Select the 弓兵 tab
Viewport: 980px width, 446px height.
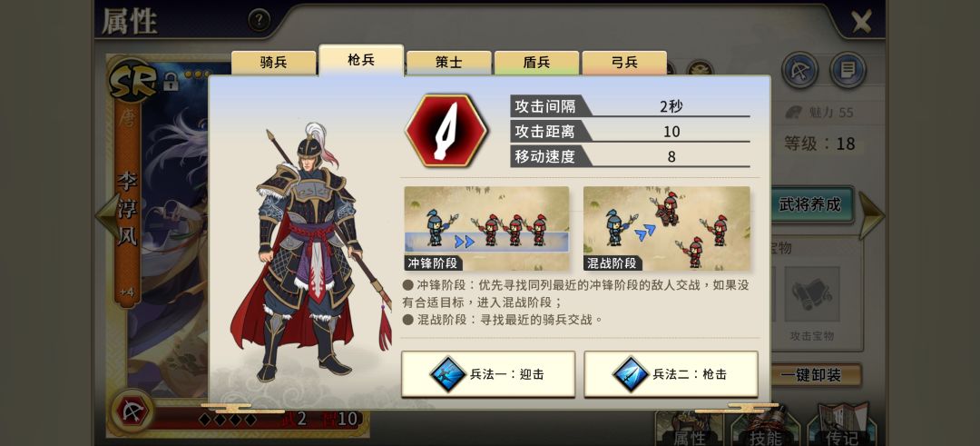coord(624,63)
